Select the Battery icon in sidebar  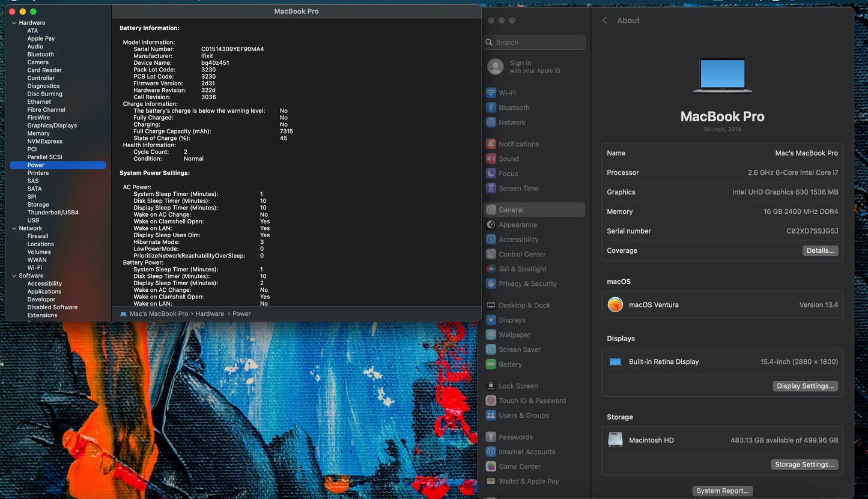click(491, 364)
